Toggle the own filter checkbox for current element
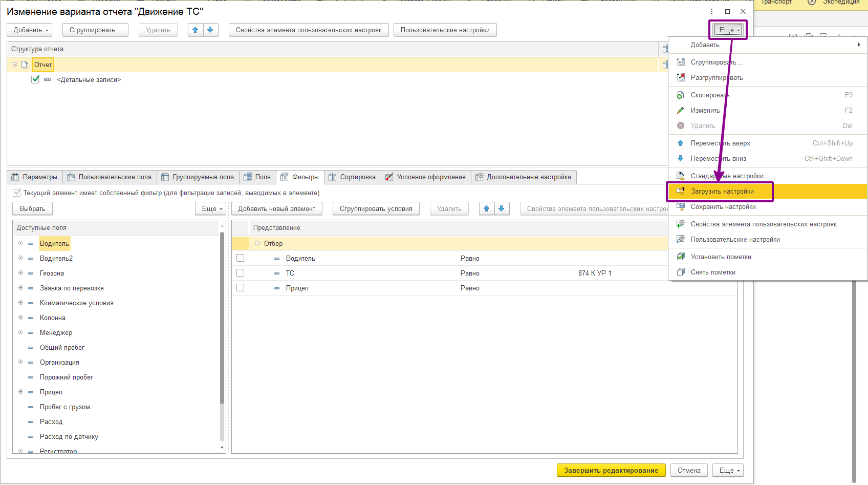 [x=17, y=193]
